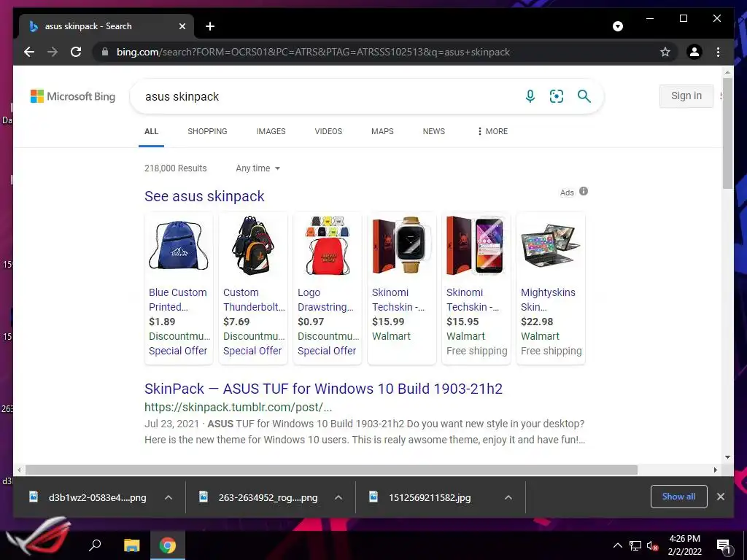
Task: Open the skinpack.tumblr.com URL link
Action: click(239, 407)
